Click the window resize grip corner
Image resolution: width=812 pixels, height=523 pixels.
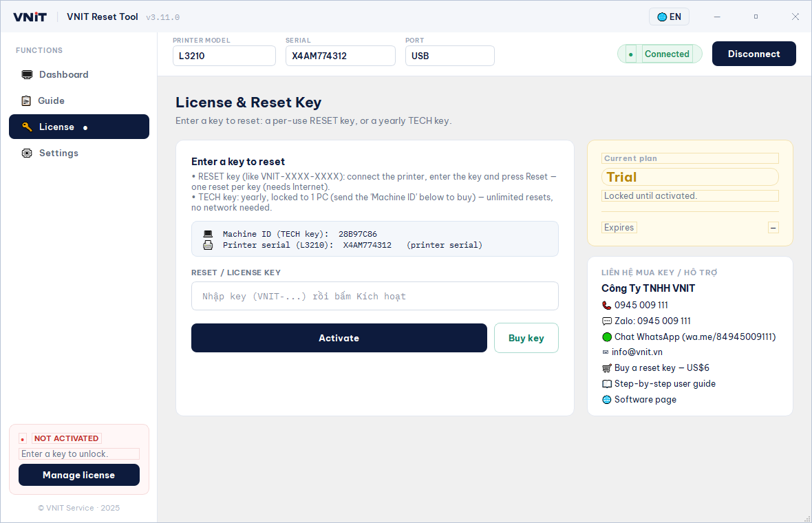[x=806, y=517]
